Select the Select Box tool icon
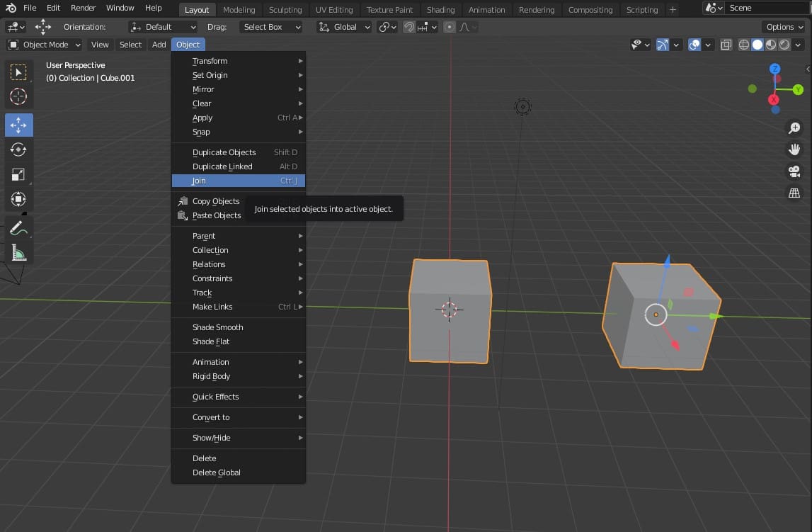 point(18,72)
